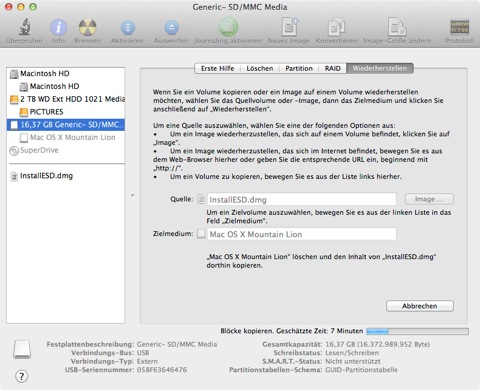The height and width of the screenshot is (390, 480).
Task: Select 2 TB WD Ext HDD 1021 Media
Action: point(66,99)
